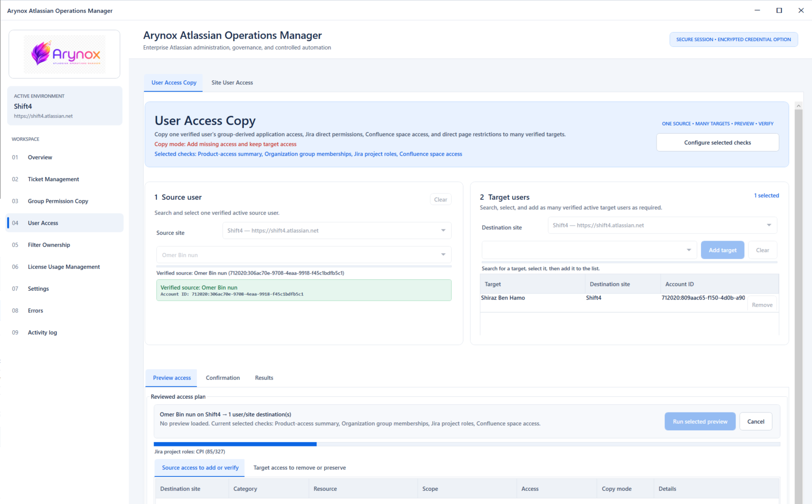812x504 pixels.
Task: Switch to the User Access Copy tab
Action: (x=174, y=83)
